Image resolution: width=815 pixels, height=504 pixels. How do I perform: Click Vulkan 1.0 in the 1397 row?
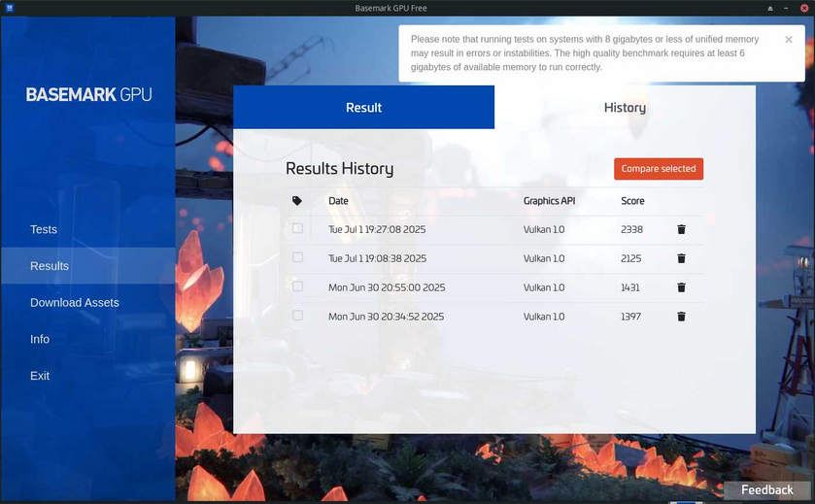click(544, 317)
